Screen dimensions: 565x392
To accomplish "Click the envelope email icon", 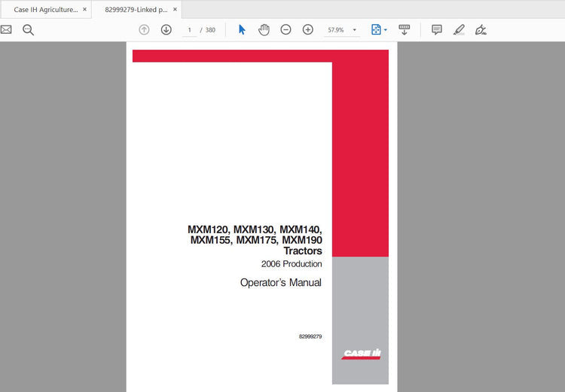I will pos(6,29).
